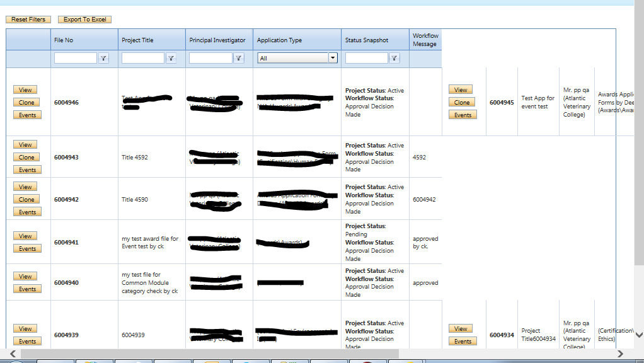The image size is (644, 363).
Task: Clone file 6004945
Action: (462, 102)
